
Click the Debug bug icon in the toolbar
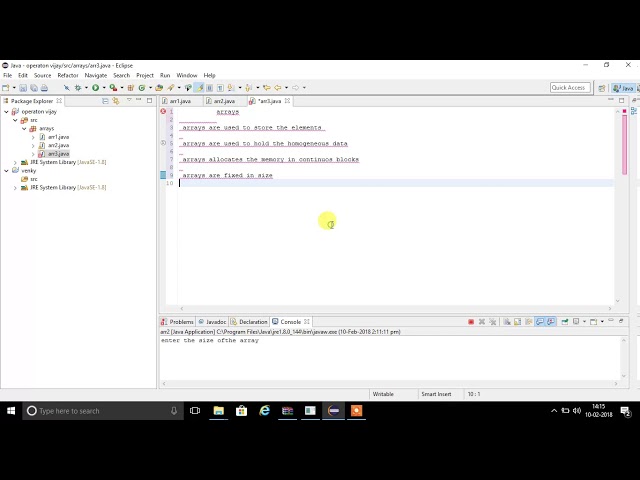pos(78,88)
